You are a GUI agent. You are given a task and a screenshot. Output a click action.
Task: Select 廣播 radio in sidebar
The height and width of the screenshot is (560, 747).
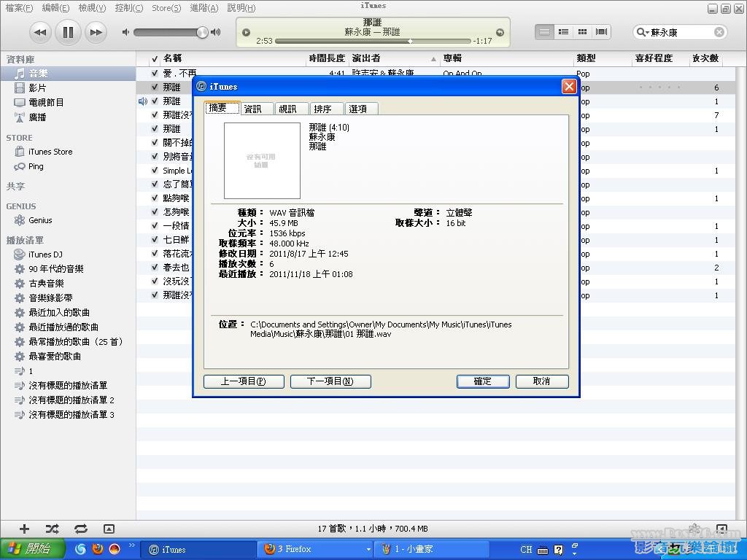pos(68,117)
